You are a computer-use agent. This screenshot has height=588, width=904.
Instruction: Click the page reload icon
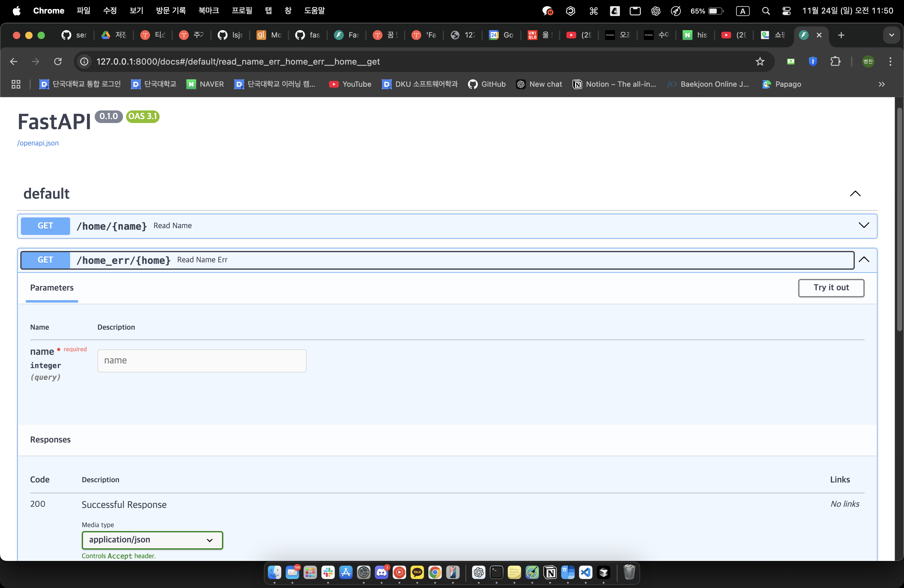pos(58,62)
